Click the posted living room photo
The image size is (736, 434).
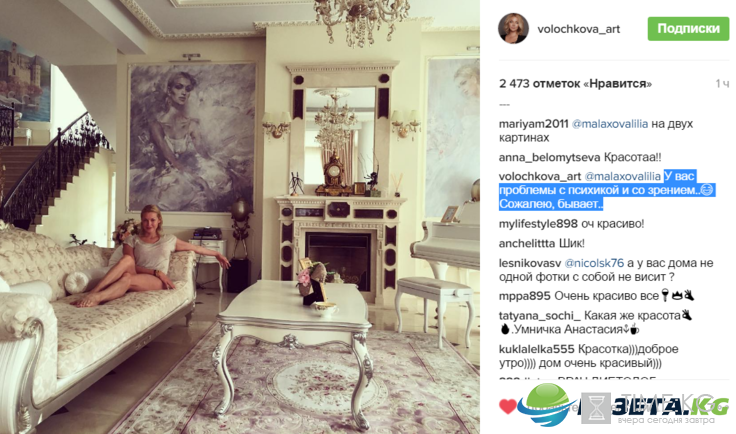point(240,217)
